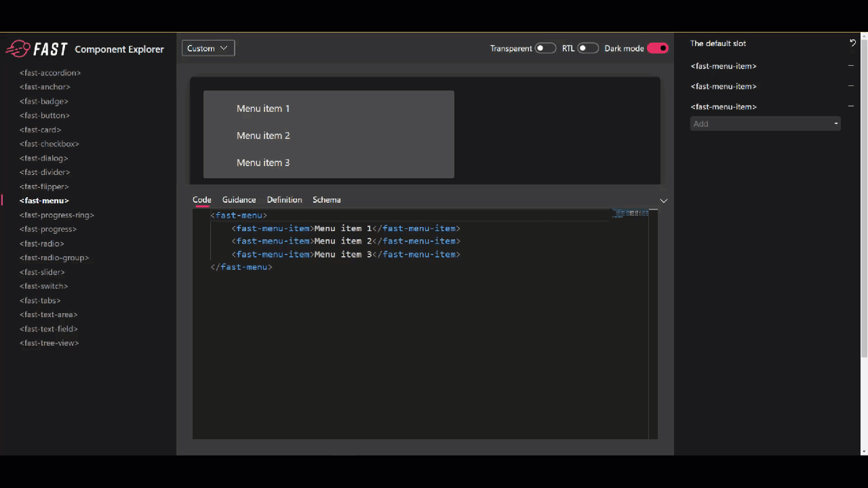Click the Menu item 1 code line

click(x=346, y=228)
